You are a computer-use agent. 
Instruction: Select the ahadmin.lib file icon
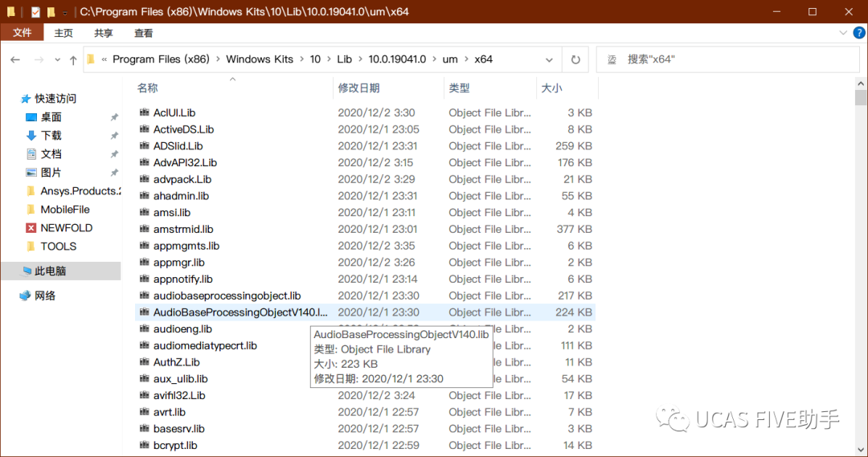point(145,195)
